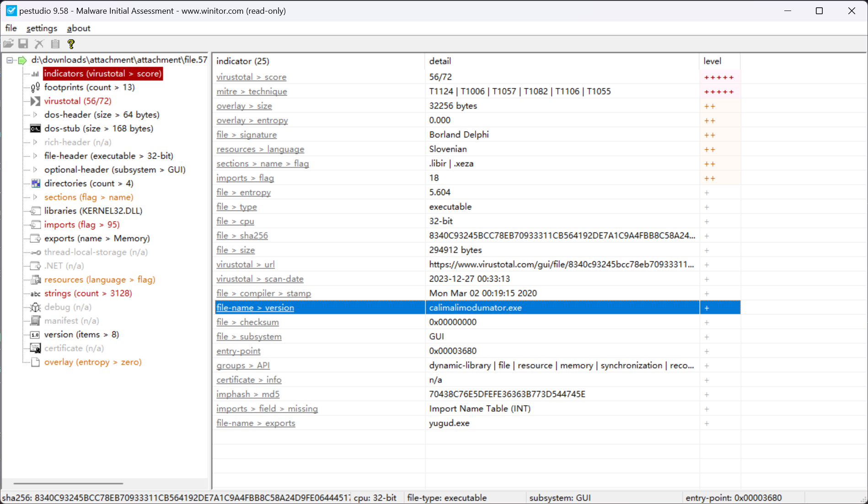Click the detail column header
This screenshot has height=504, width=868.
tap(562, 61)
